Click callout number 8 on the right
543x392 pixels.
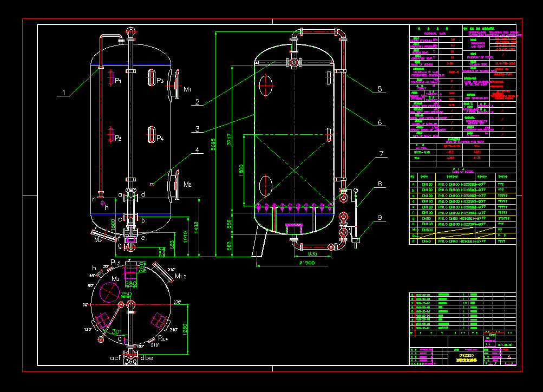(x=380, y=184)
